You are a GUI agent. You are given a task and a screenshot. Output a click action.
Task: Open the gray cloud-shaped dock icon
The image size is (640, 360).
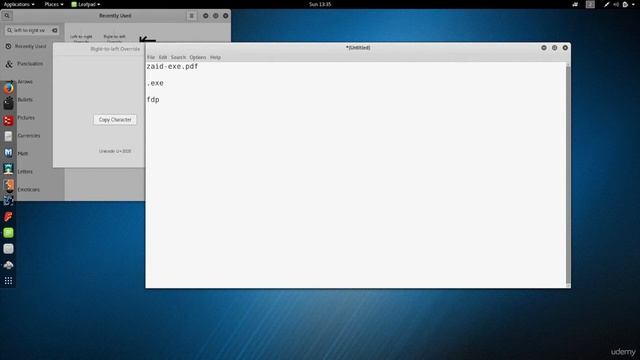point(8,265)
